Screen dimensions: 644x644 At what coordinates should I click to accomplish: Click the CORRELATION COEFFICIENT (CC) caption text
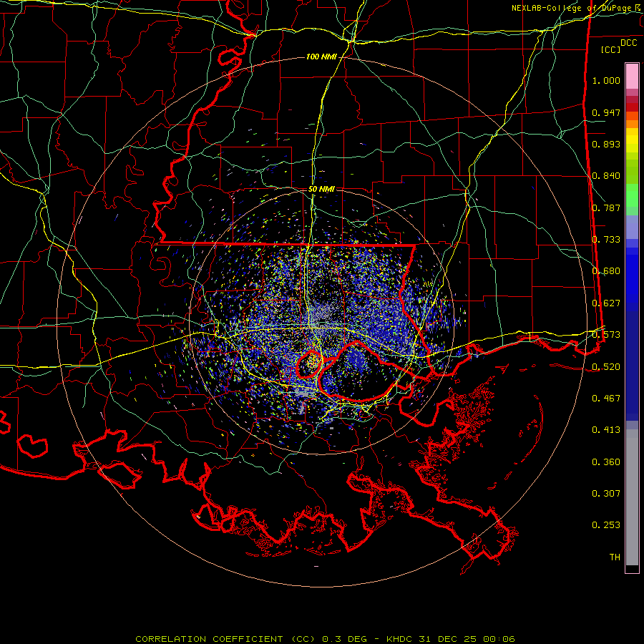tap(225, 639)
